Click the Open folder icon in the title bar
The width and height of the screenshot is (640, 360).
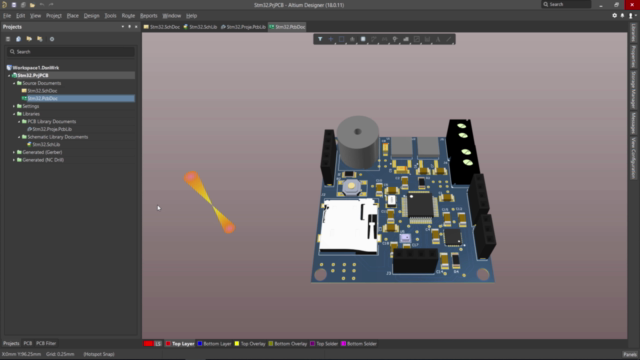[x=32, y=5]
